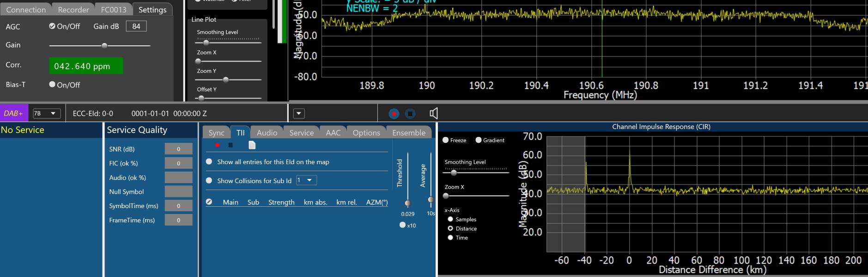Click the DAB+ mode label
The width and height of the screenshot is (868, 277).
pyautogui.click(x=13, y=113)
